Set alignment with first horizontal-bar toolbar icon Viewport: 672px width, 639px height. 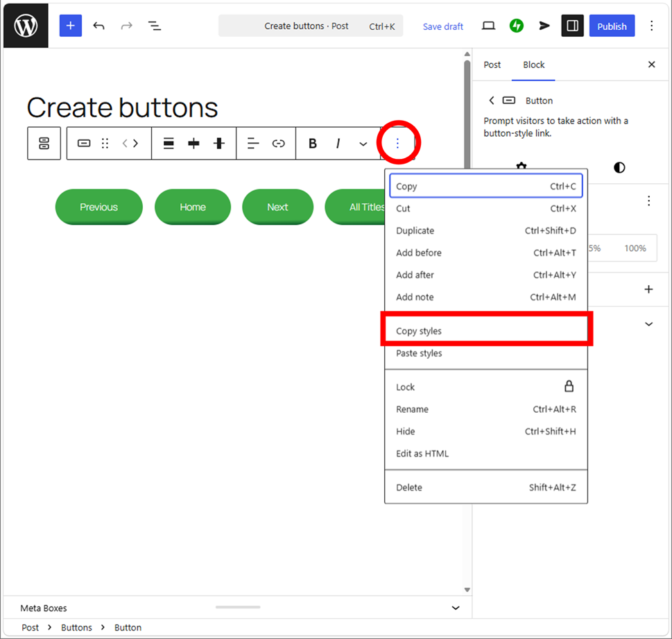tap(169, 143)
